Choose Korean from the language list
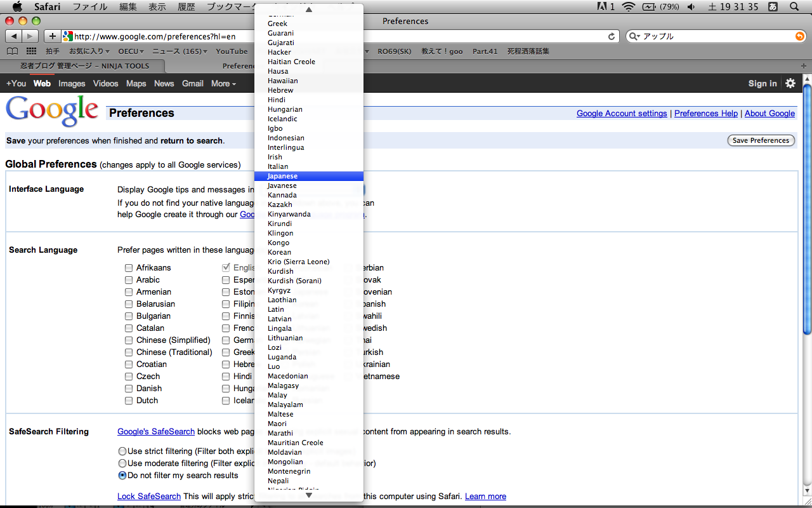 click(x=309, y=252)
